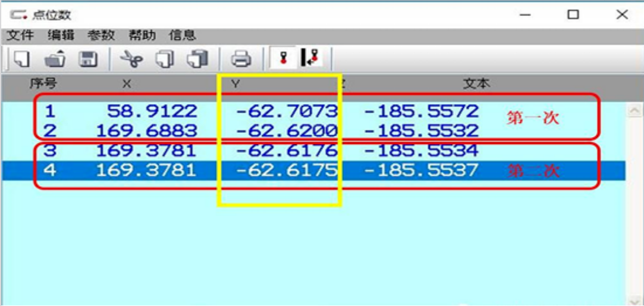644x306 pixels.
Task: Click the scrollbar up arrow
Action: pyautogui.click(x=634, y=110)
